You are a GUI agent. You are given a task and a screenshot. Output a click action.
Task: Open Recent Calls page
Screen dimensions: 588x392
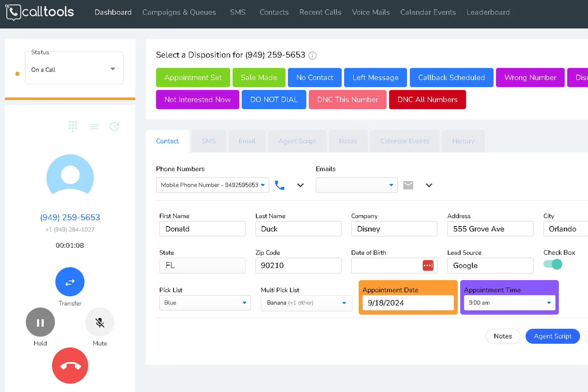320,12
